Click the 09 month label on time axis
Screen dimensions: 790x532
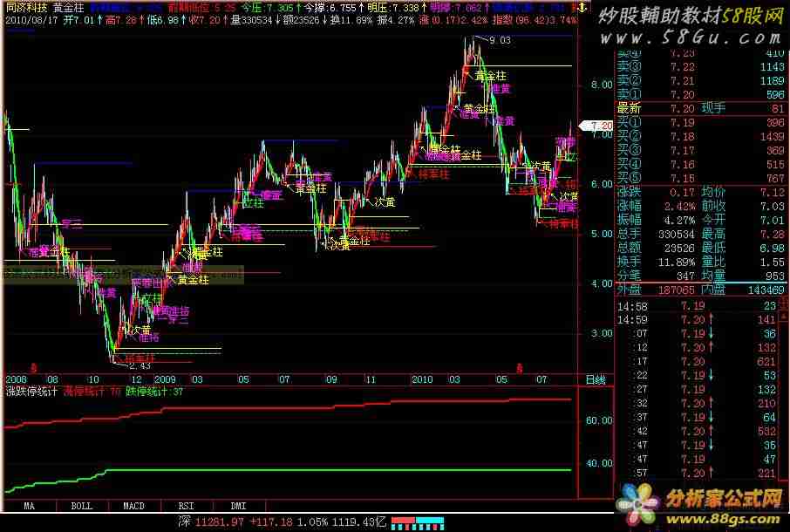(331, 379)
